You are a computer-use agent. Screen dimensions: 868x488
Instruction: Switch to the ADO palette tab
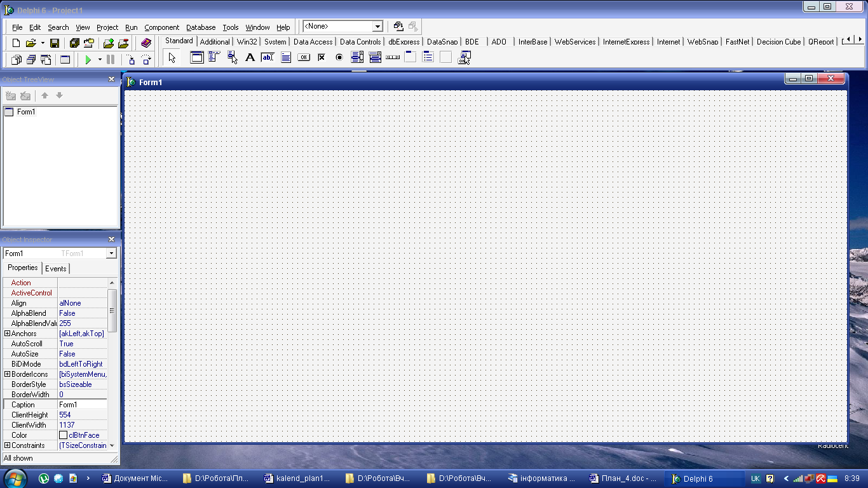[499, 42]
